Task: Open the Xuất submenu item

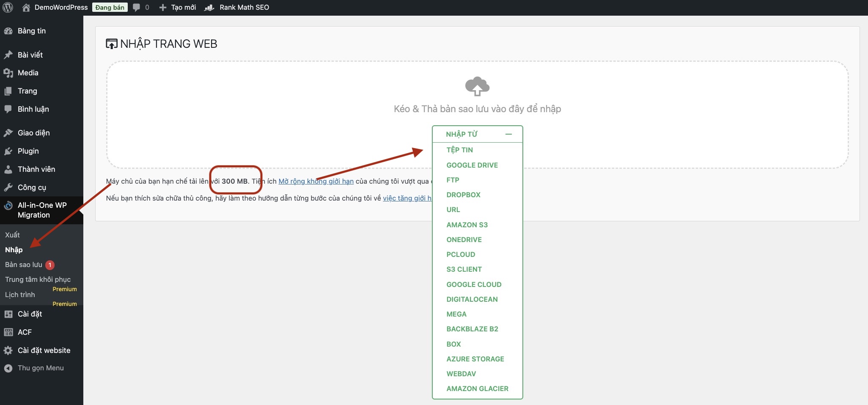Action: pyautogui.click(x=12, y=235)
